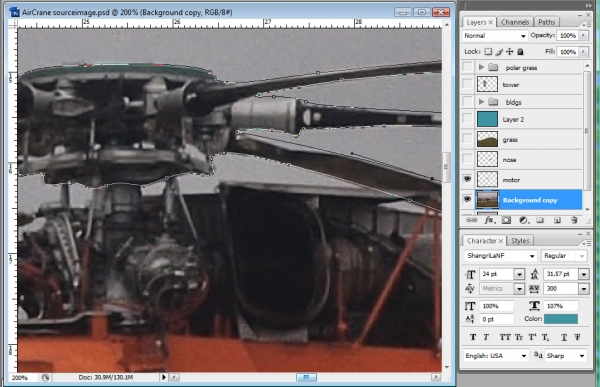Image resolution: width=600 pixels, height=387 pixels.
Task: Switch to the Channels tab
Action: coord(515,22)
